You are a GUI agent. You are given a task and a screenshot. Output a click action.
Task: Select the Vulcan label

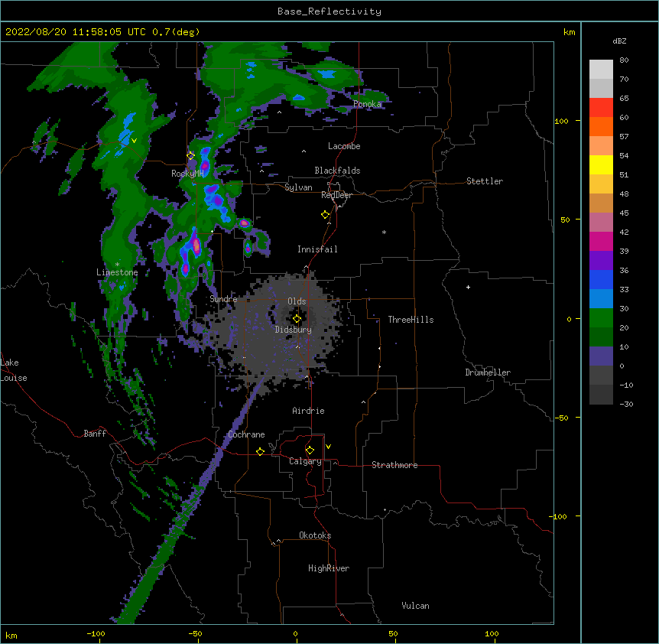[415, 606]
